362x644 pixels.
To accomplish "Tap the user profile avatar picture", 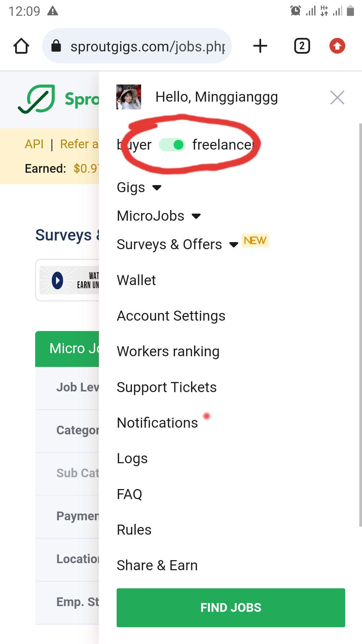I will click(x=128, y=97).
